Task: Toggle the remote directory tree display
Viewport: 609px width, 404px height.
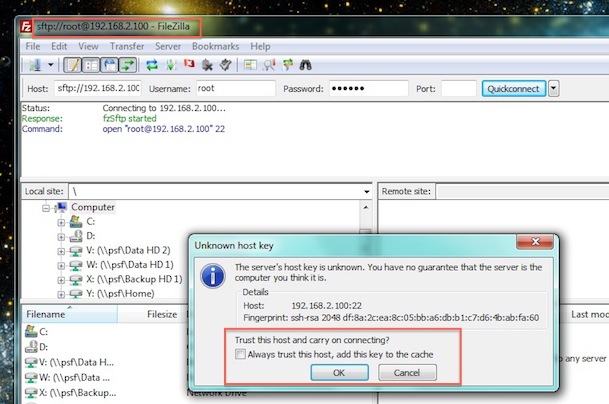Action: [110, 65]
